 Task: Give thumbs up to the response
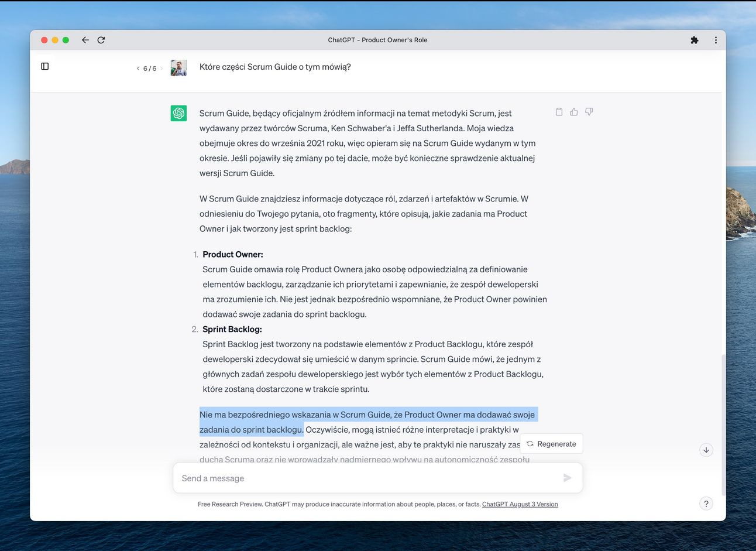[x=574, y=112]
